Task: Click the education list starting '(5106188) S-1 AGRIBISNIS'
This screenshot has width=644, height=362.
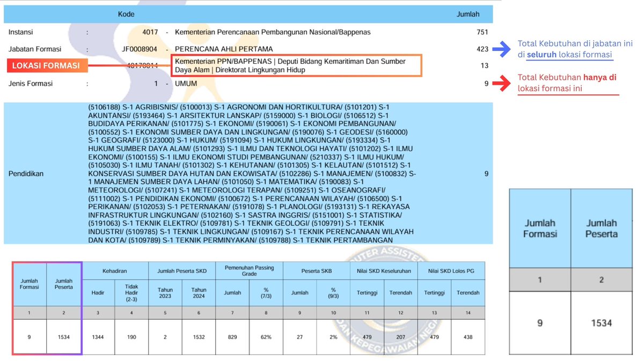Action: (251, 174)
